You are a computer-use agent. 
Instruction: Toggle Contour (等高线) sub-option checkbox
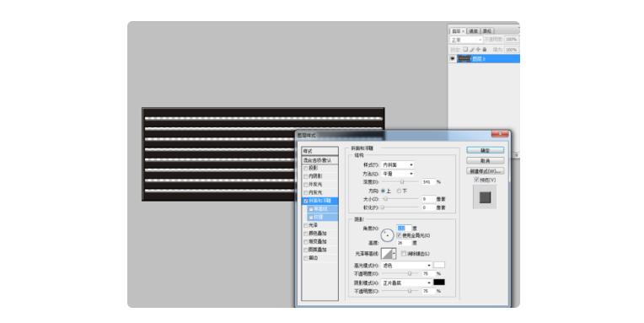coord(311,209)
